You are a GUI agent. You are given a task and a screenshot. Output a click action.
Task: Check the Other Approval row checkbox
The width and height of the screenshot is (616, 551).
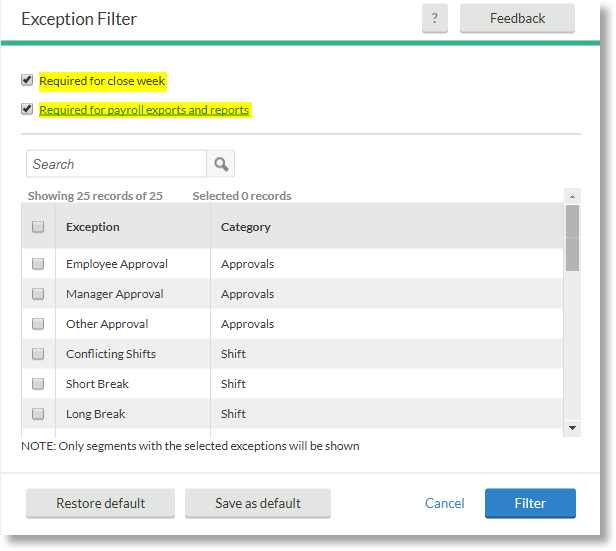[38, 324]
